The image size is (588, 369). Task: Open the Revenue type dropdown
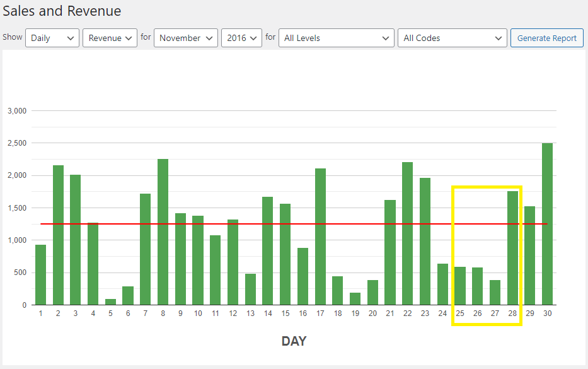110,38
